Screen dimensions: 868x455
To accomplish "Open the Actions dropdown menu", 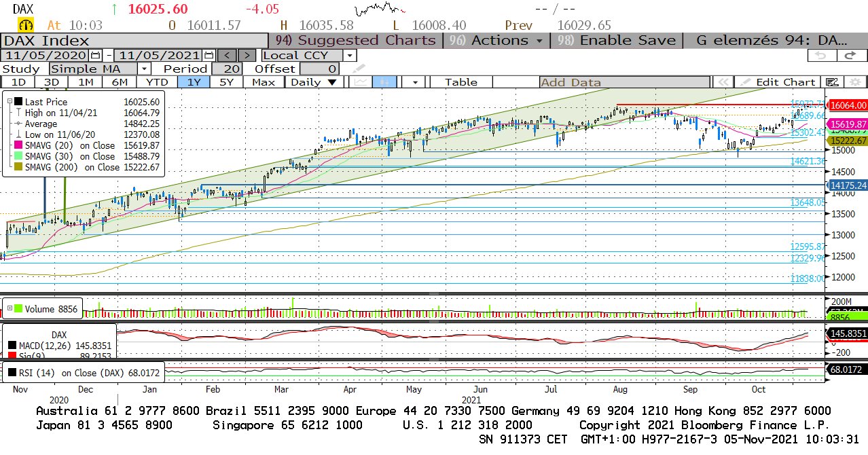I will click(x=495, y=40).
